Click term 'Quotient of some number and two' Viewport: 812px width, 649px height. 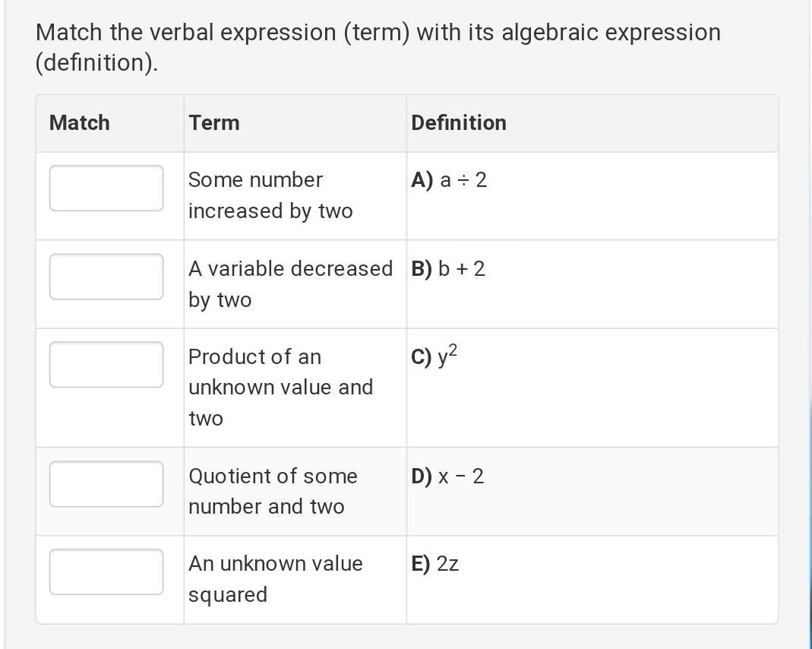pyautogui.click(x=273, y=491)
